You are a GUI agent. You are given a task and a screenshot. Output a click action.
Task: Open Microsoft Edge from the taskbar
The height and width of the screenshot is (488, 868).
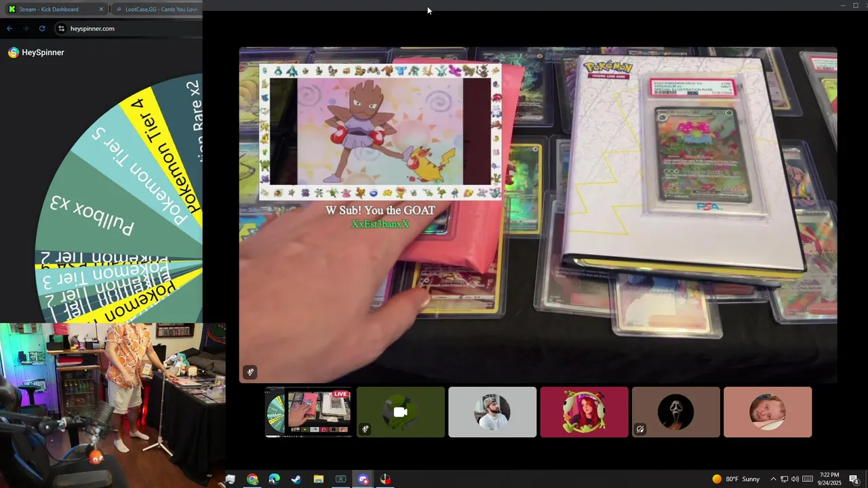(274, 479)
